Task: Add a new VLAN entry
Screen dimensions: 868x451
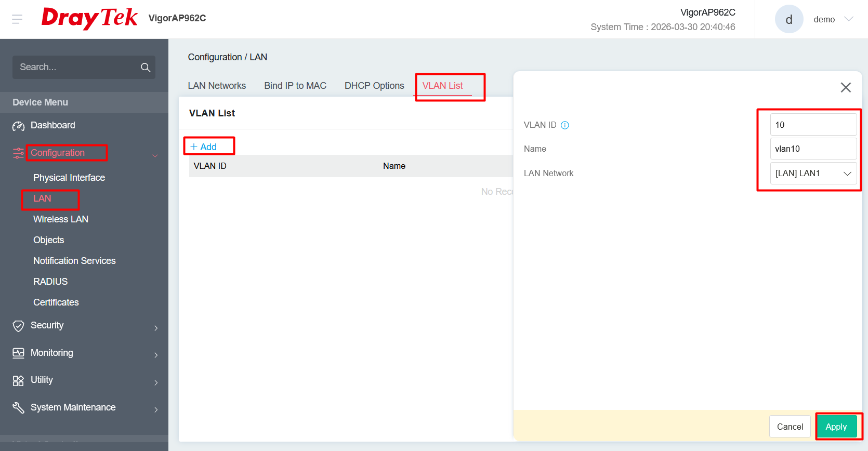Action: tap(204, 147)
